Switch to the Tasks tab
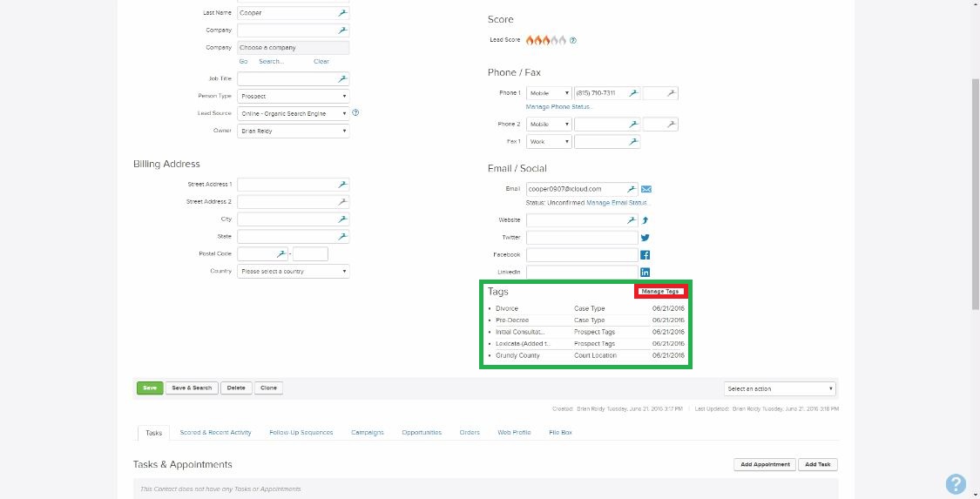This screenshot has width=980, height=499. pyautogui.click(x=153, y=433)
